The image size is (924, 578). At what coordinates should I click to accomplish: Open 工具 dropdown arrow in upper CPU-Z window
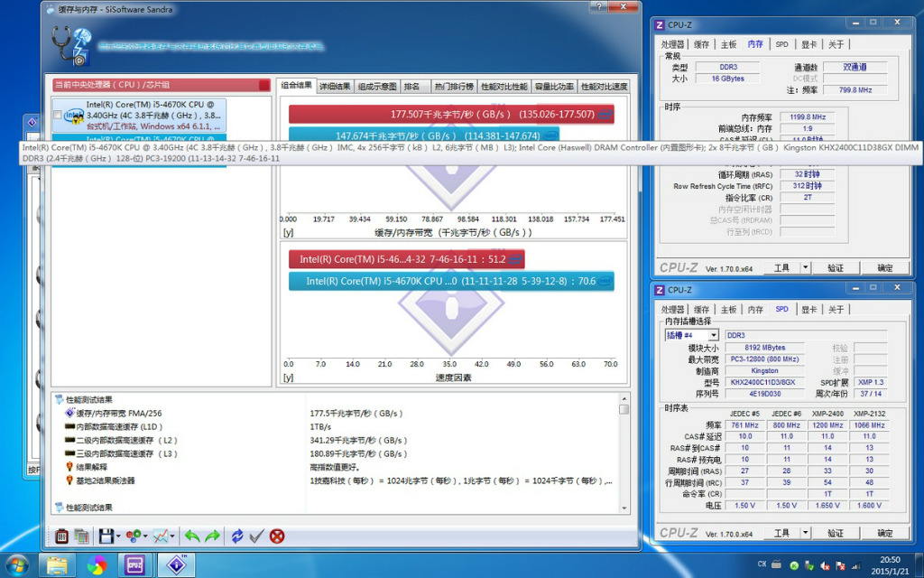tap(806, 267)
